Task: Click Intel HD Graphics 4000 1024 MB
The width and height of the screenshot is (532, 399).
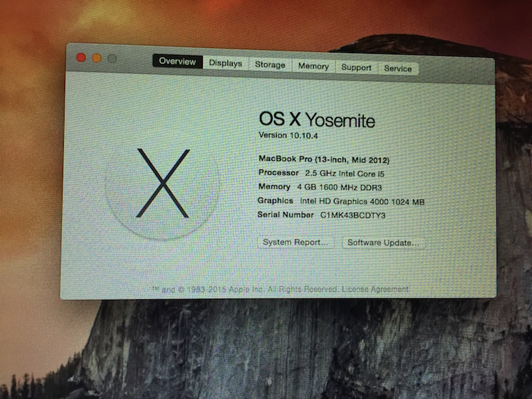Action: click(362, 201)
